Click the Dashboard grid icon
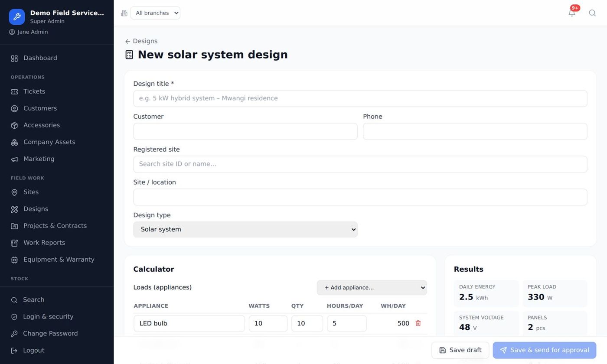 14,58
